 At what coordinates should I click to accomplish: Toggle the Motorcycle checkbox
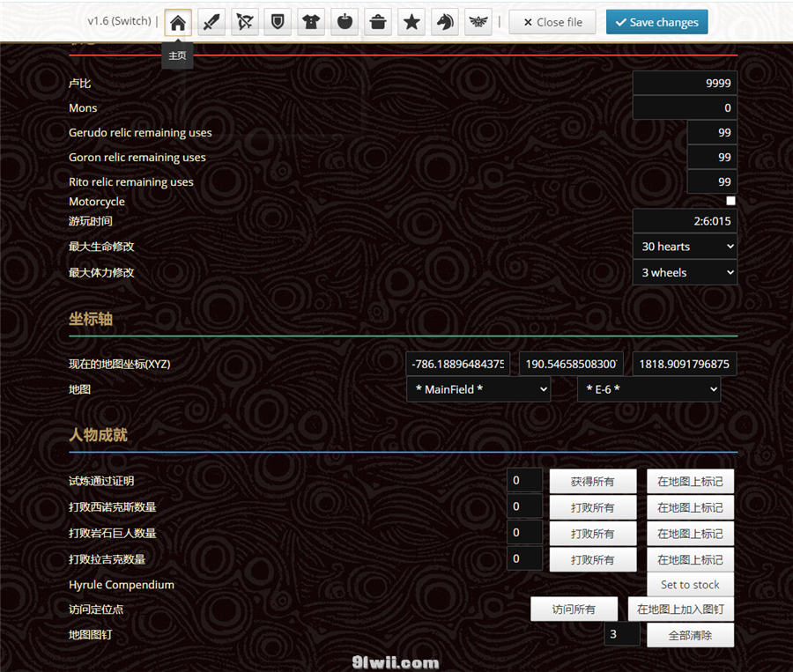click(x=730, y=201)
